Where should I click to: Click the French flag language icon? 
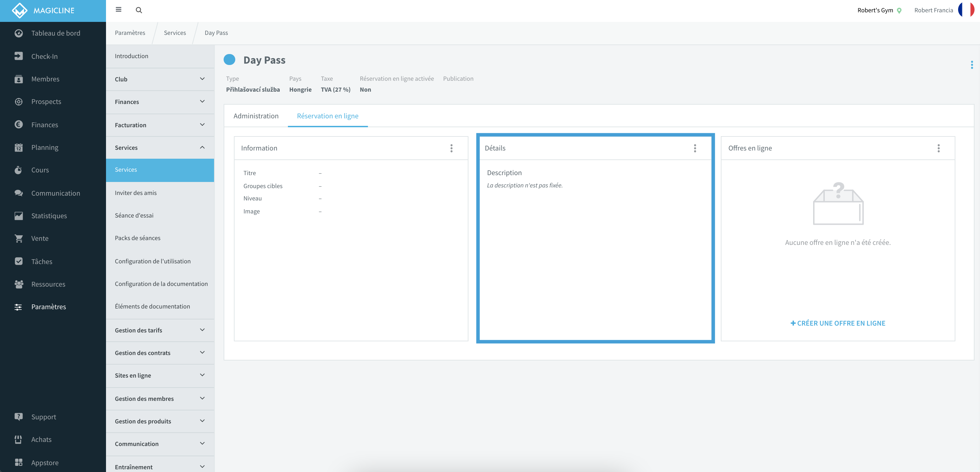tap(966, 10)
